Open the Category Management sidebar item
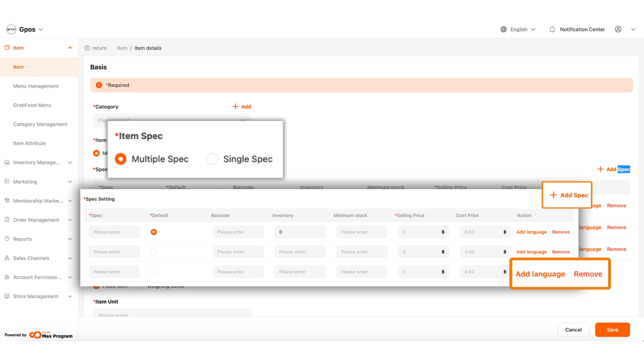 point(40,124)
